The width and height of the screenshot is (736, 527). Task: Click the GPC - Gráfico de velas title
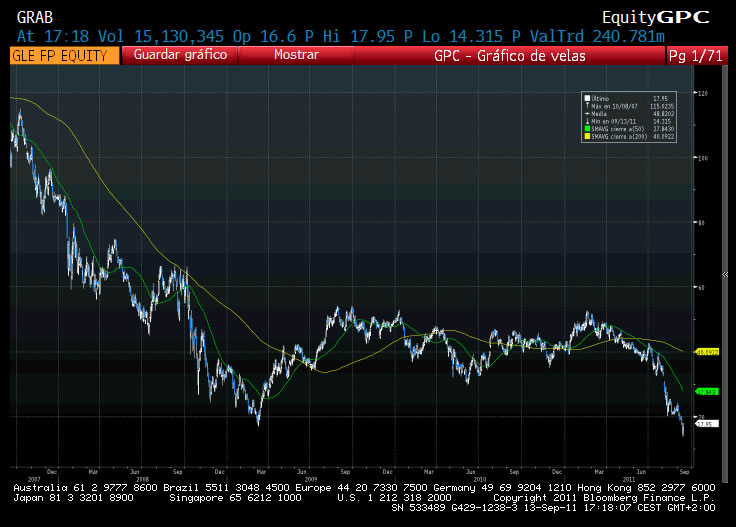tap(510, 56)
